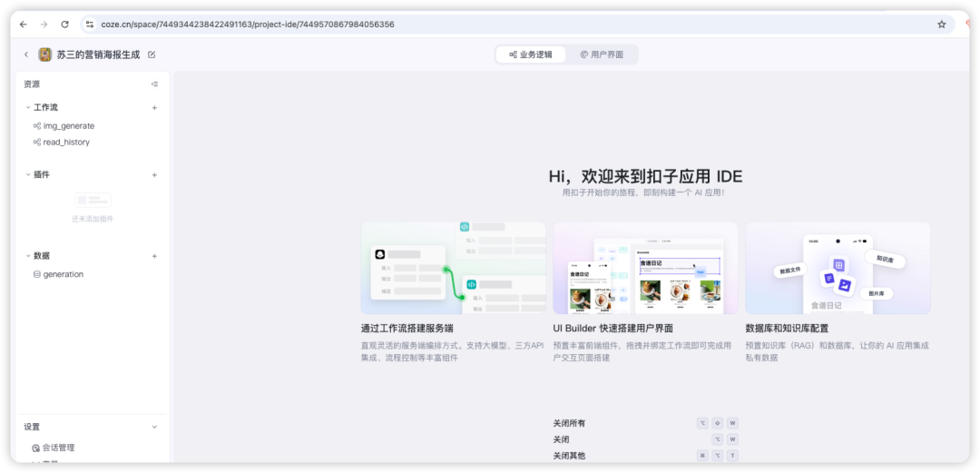This screenshot has height=473, width=980.
Task: Add a plugin with the plus icon
Action: 154,174
